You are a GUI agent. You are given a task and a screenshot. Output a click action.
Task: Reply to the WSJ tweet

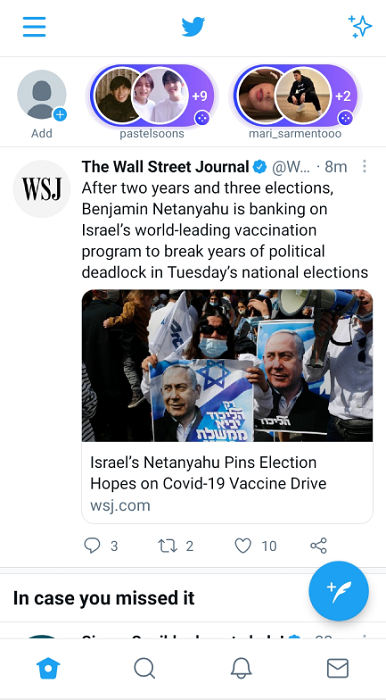tap(101, 546)
